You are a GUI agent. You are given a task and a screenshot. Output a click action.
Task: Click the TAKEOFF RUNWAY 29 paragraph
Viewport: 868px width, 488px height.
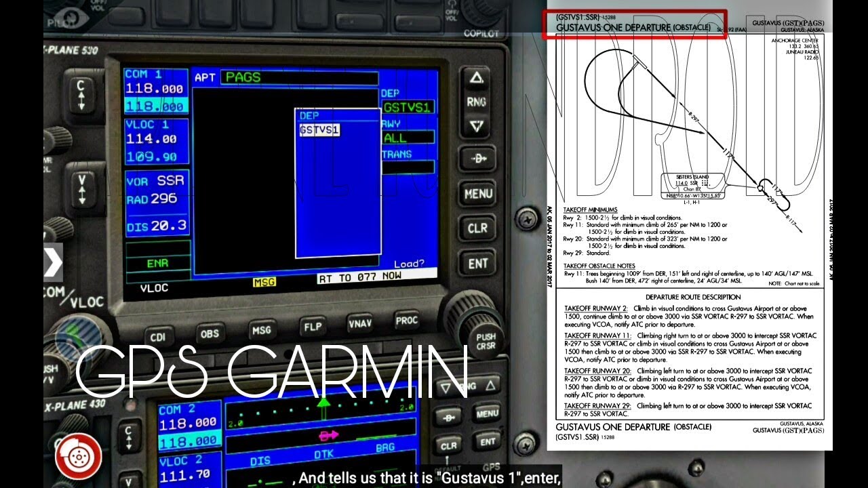pos(688,409)
